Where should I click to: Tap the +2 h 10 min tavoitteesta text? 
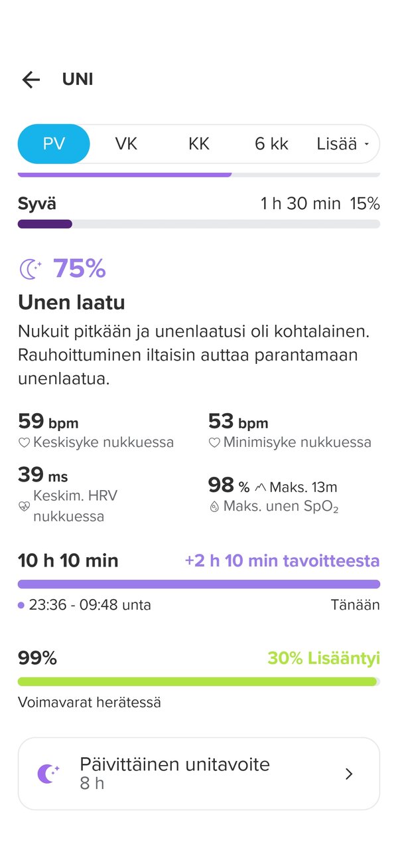(283, 561)
